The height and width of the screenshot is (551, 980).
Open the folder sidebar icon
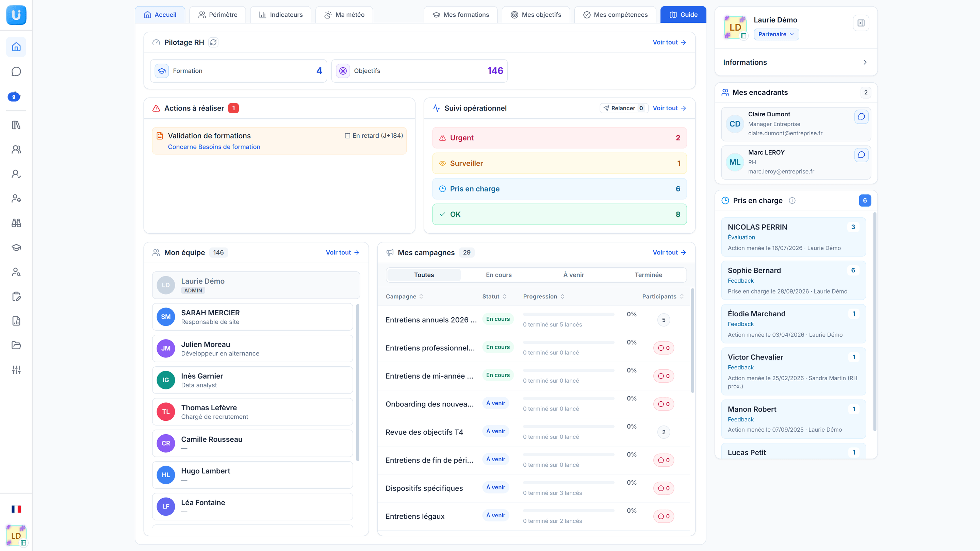click(16, 345)
